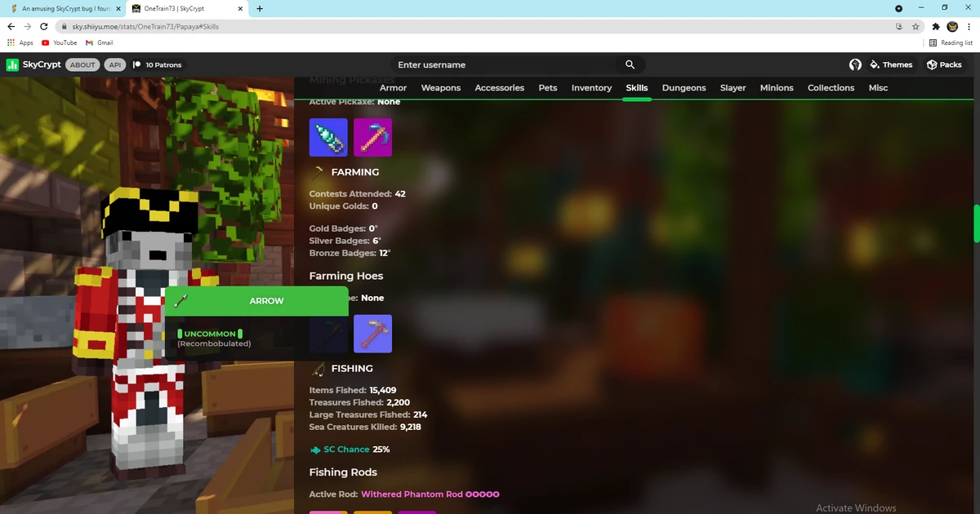Click the fish icon next to SC Chance

(315, 449)
